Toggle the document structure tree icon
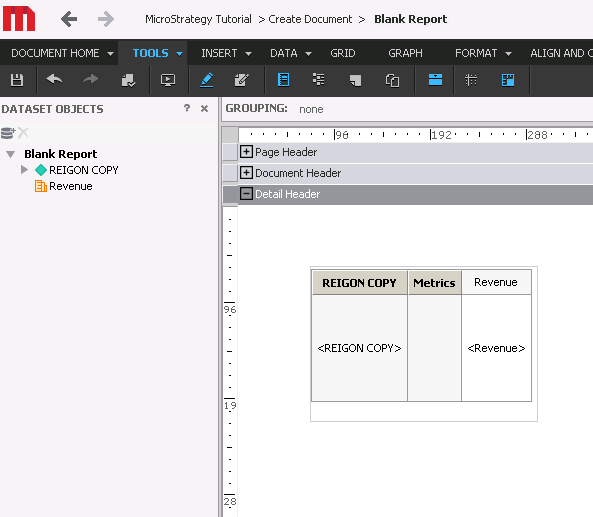This screenshot has height=517, width=593. tap(318, 80)
